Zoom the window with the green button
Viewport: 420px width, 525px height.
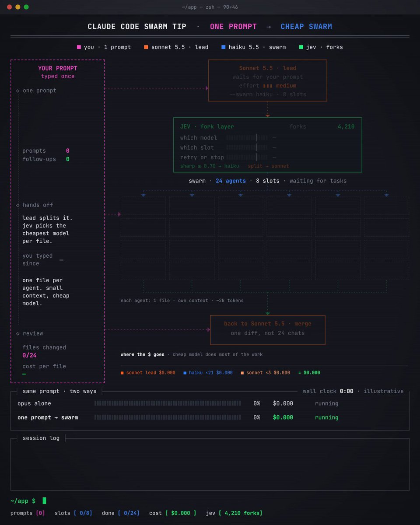[x=26, y=7]
